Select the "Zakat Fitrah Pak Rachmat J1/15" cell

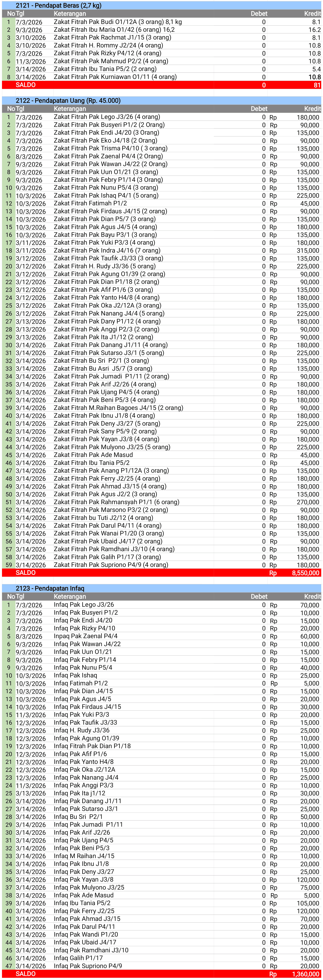click(x=112, y=37)
